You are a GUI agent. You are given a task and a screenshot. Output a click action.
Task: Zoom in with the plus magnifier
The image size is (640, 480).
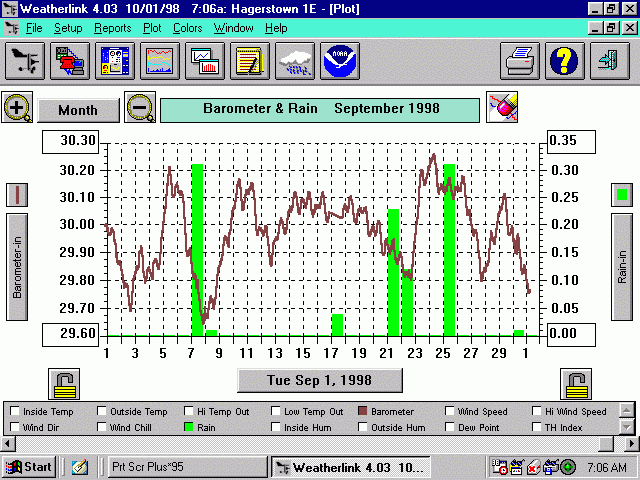[17, 107]
